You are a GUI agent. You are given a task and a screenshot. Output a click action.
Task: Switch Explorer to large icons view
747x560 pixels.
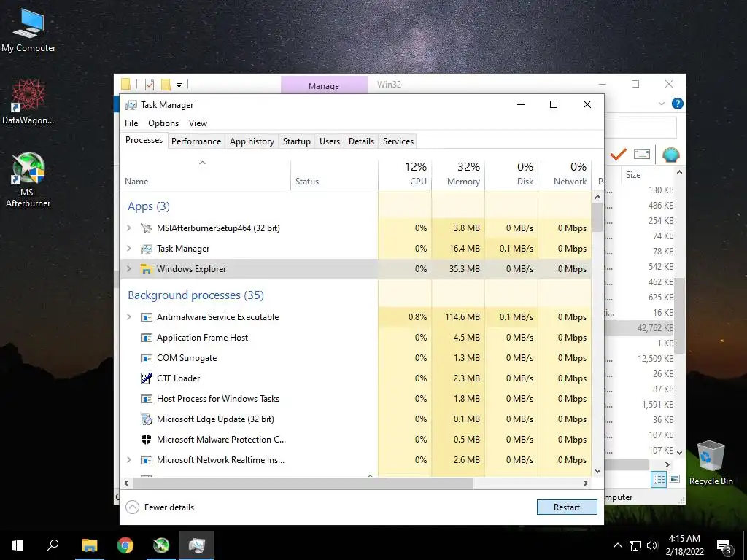[675, 479]
